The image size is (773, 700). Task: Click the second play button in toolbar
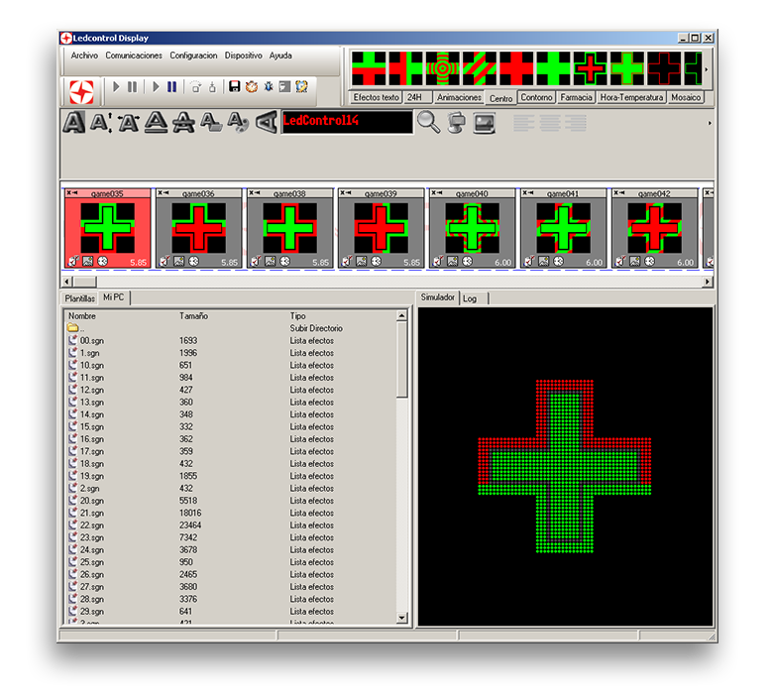[x=156, y=87]
